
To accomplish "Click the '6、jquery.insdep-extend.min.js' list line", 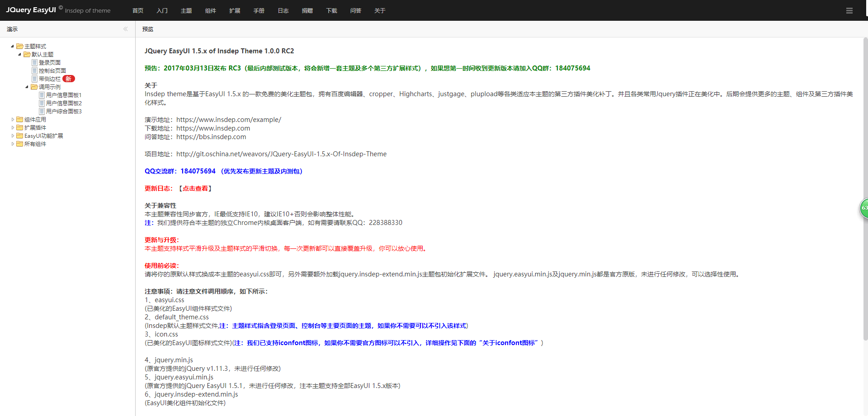I will coord(191,394).
